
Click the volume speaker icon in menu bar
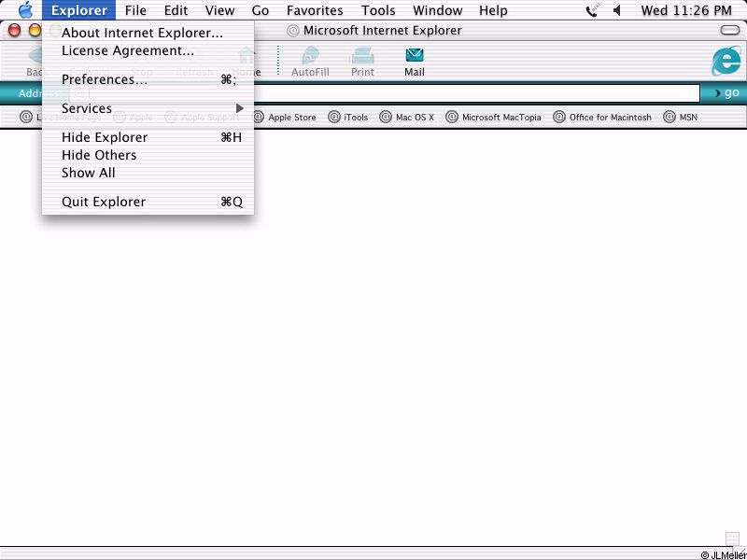click(617, 10)
